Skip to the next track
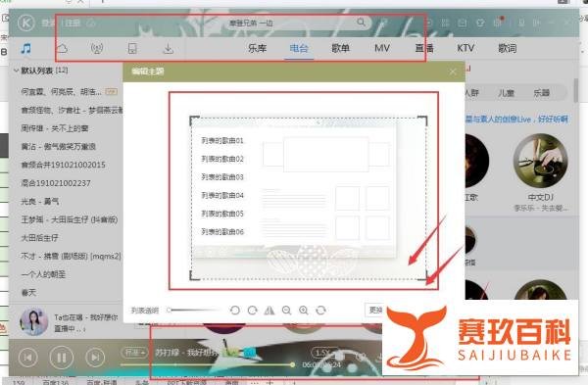 click(x=95, y=358)
